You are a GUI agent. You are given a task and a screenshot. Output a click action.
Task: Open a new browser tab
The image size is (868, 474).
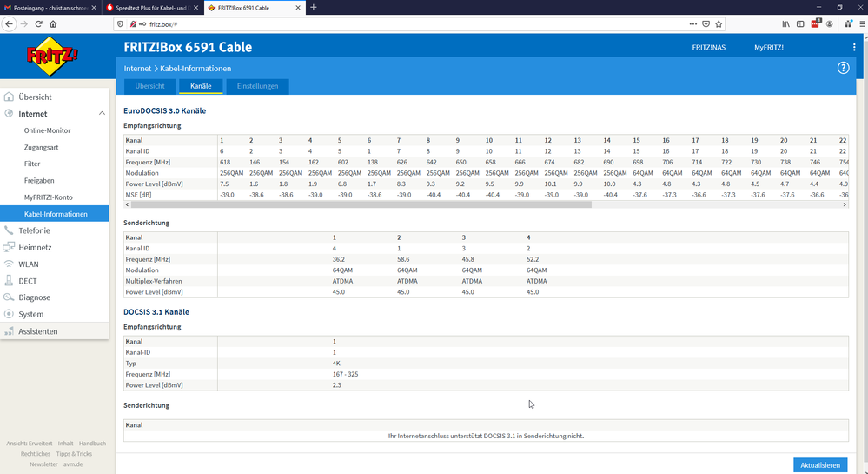[x=314, y=7]
